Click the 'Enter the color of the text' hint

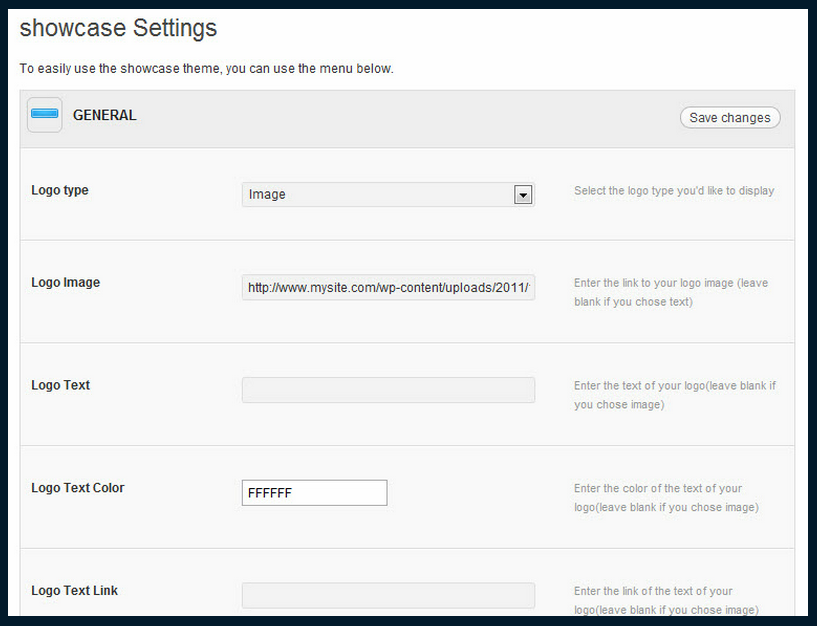click(666, 498)
